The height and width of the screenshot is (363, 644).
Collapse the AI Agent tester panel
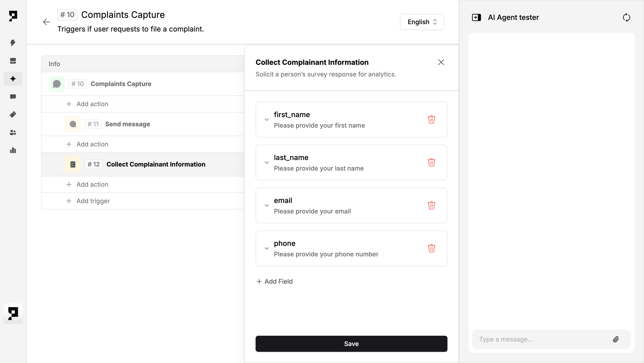point(476,17)
